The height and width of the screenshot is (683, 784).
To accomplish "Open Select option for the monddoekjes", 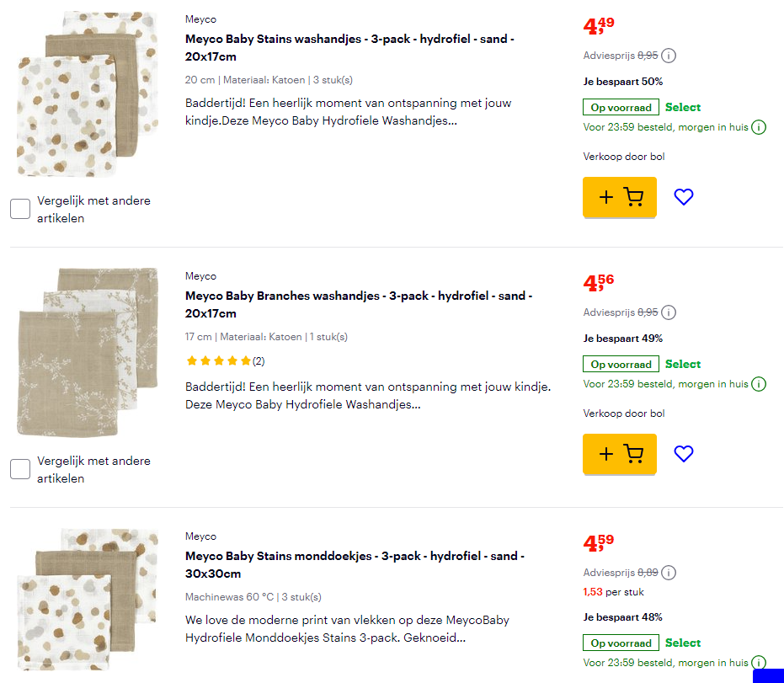I will (x=683, y=642).
